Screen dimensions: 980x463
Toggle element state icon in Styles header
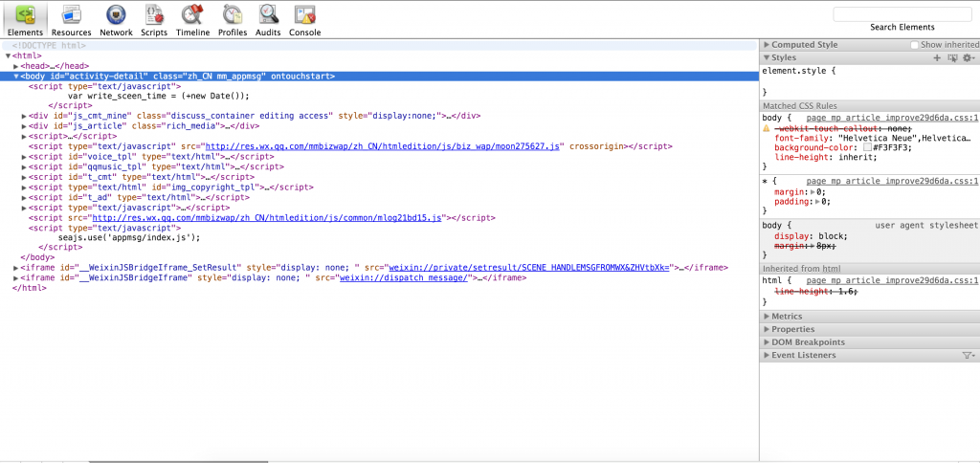(952, 57)
